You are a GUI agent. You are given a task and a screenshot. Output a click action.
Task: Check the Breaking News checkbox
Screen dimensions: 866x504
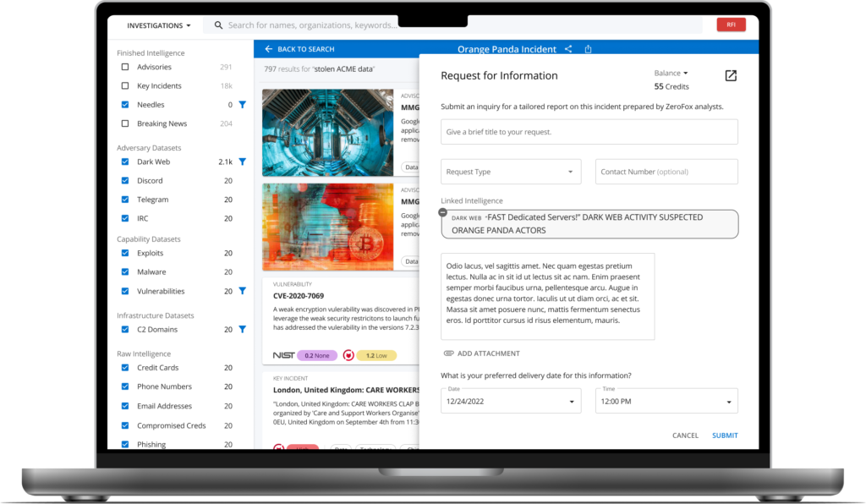125,123
